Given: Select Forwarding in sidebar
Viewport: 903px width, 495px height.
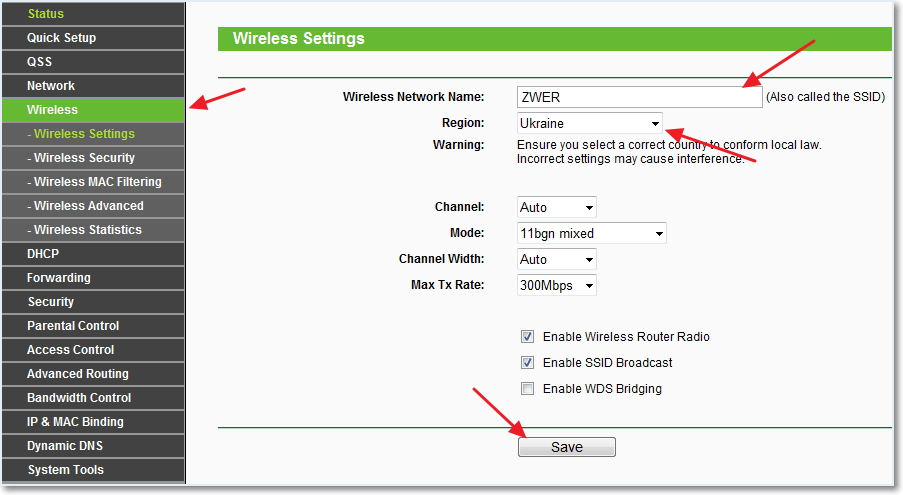Looking at the screenshot, I should point(93,277).
